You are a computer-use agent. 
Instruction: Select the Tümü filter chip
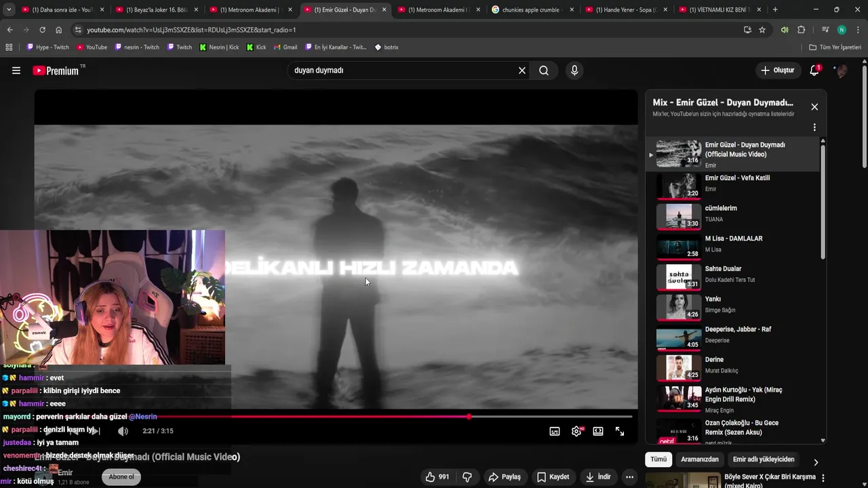(x=658, y=460)
